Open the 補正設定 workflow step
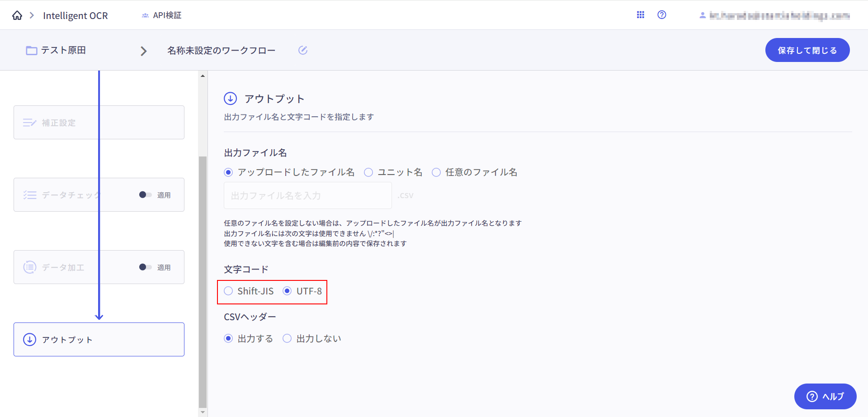The image size is (868, 417). [x=99, y=123]
